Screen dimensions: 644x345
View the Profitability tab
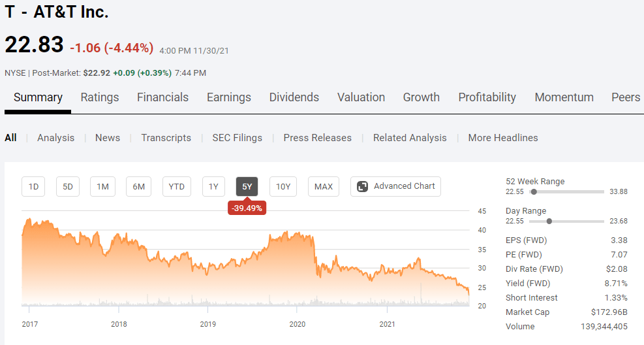(x=487, y=97)
